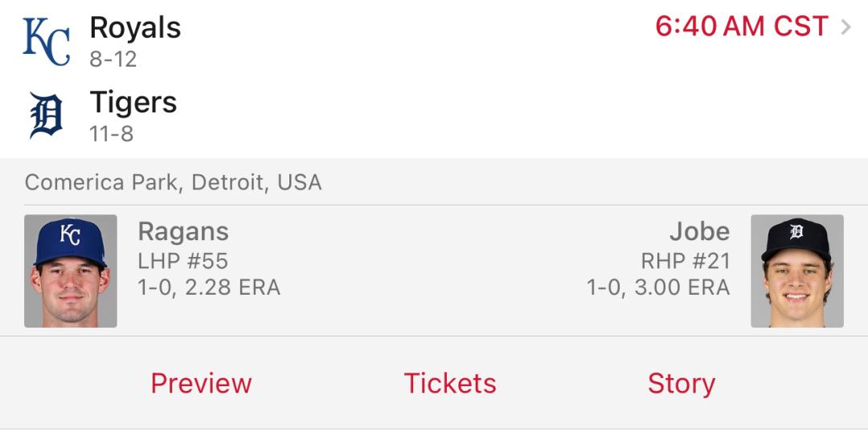Tap the RHP #21 label
Screen dimensions: 868x436
pyautogui.click(x=686, y=261)
